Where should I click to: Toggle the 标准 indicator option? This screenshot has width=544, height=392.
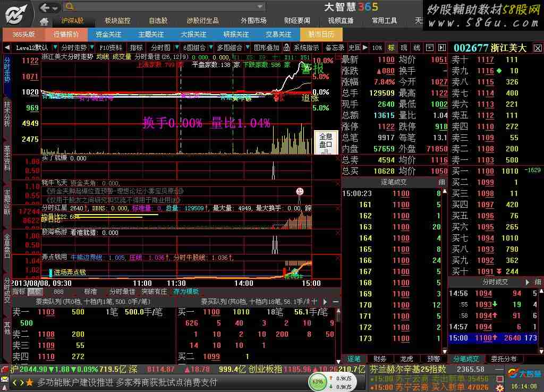click(x=90, y=292)
